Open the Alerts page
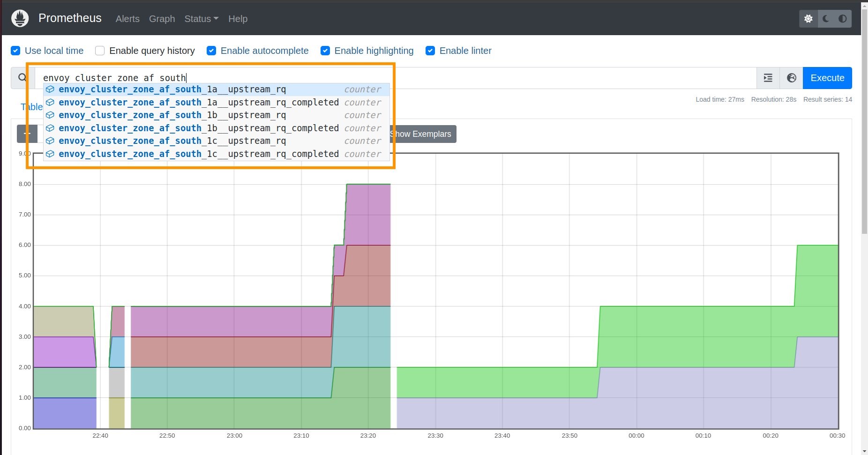 (x=127, y=19)
